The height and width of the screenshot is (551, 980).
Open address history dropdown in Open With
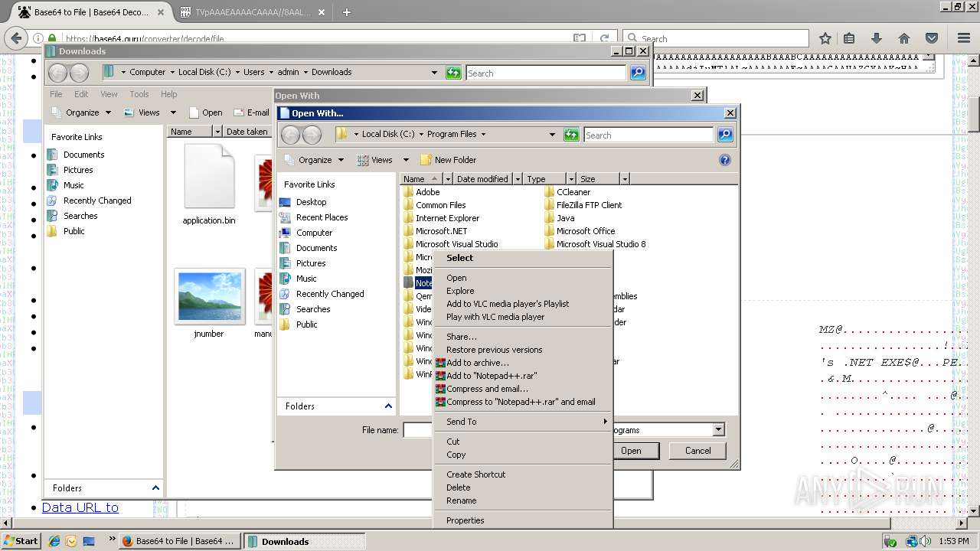coord(552,135)
